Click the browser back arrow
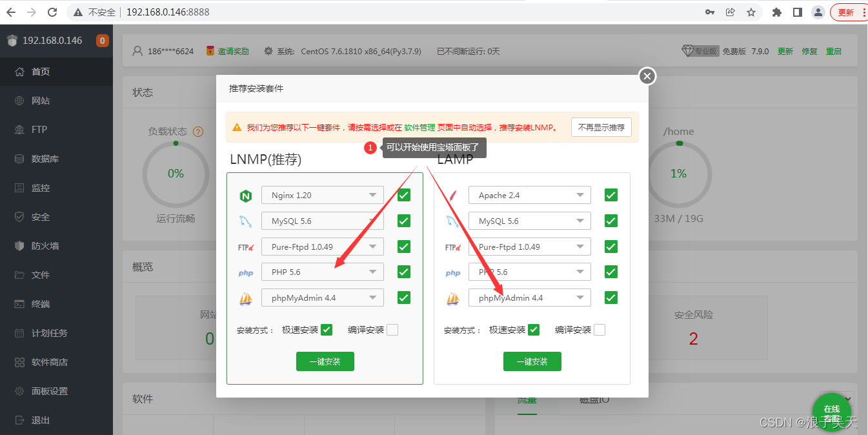The height and width of the screenshot is (435, 868). pyautogui.click(x=12, y=12)
